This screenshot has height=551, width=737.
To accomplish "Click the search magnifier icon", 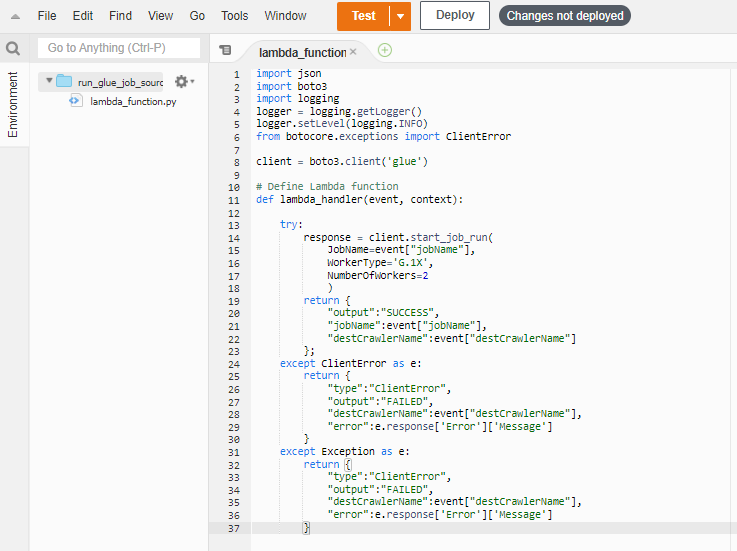I will click(x=13, y=48).
